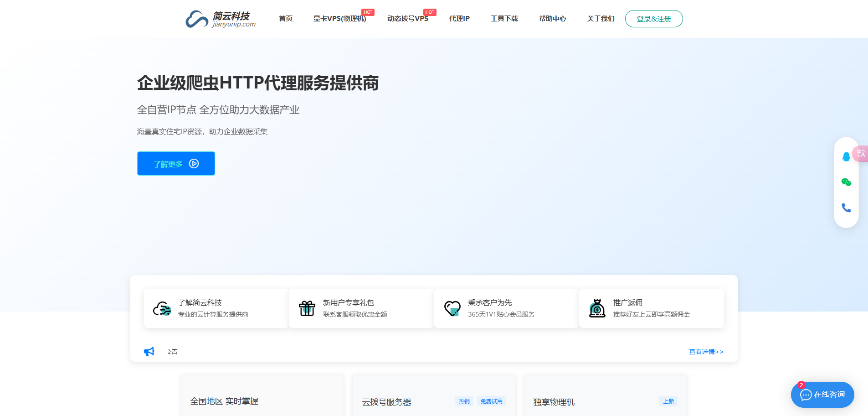Open QQ contact via the penguin icon
This screenshot has height=416, width=868.
pos(846,156)
